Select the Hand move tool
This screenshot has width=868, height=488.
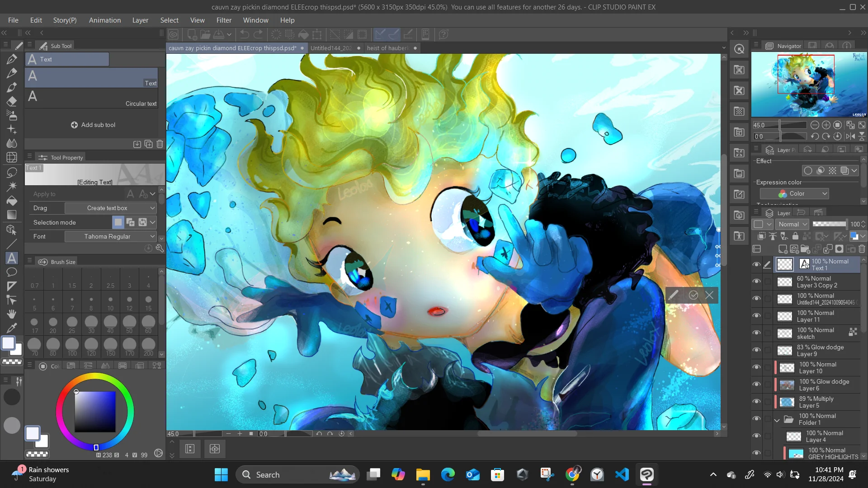tap(12, 314)
